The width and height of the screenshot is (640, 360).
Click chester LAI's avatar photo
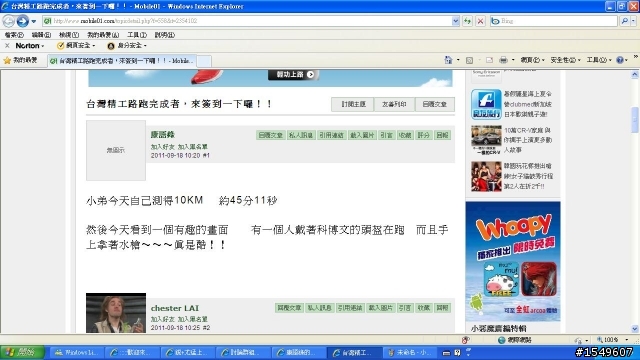click(116, 313)
